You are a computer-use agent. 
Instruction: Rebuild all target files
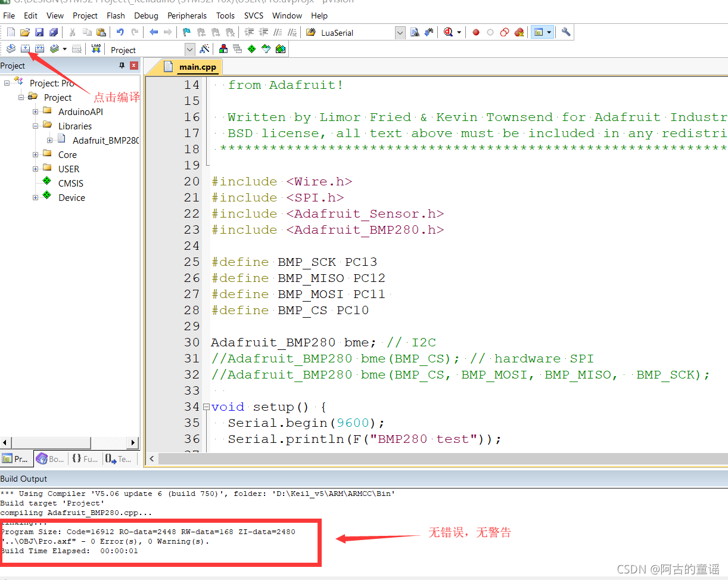point(39,48)
